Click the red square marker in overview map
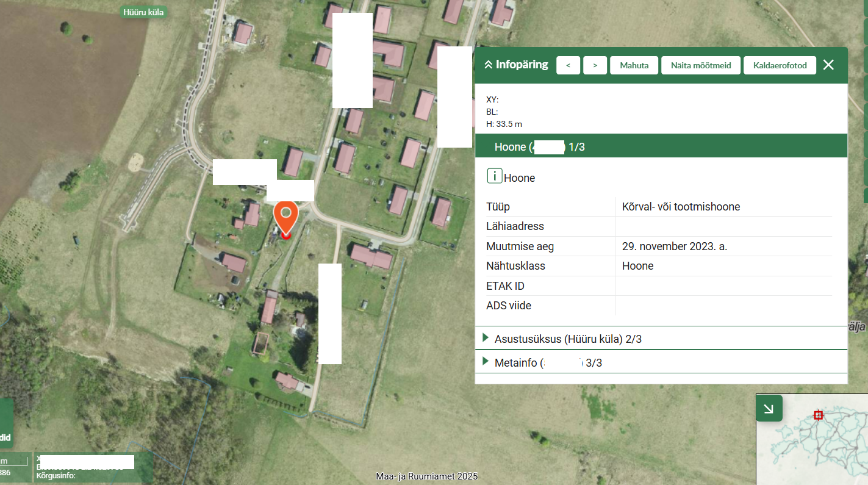Screen dimensions: 868x485 coord(819,415)
